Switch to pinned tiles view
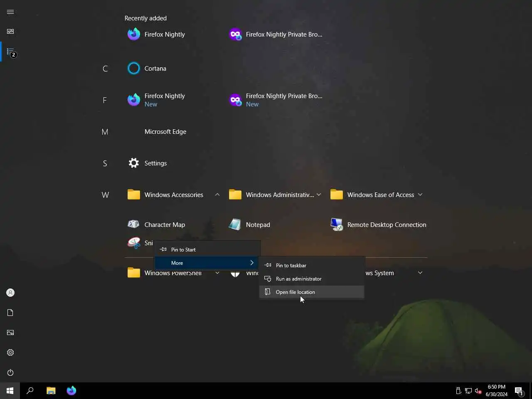The height and width of the screenshot is (399, 532). (x=10, y=32)
